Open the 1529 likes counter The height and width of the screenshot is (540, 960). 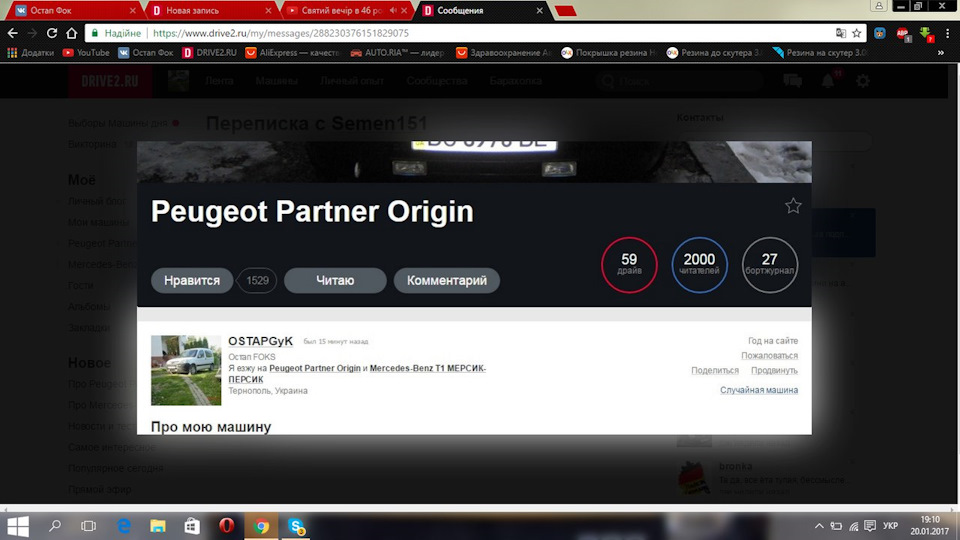coord(257,280)
